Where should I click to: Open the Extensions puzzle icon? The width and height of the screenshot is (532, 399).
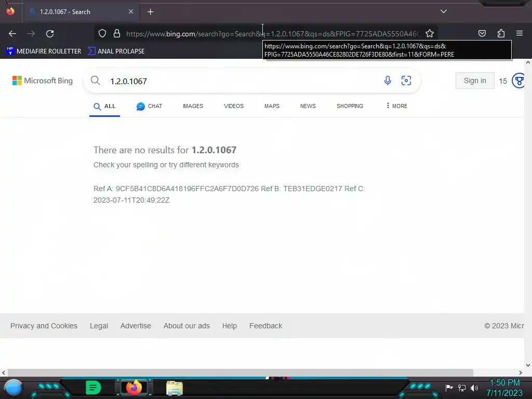pos(501,33)
